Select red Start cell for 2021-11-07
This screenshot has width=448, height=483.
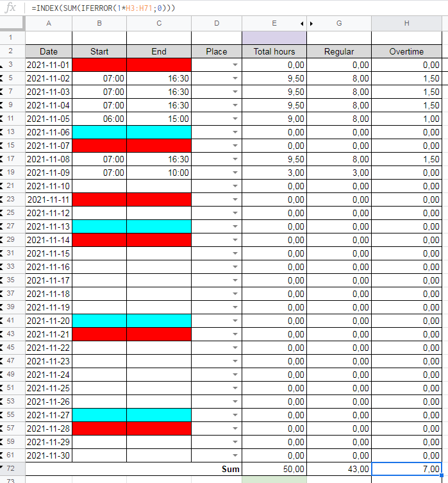[x=99, y=146]
